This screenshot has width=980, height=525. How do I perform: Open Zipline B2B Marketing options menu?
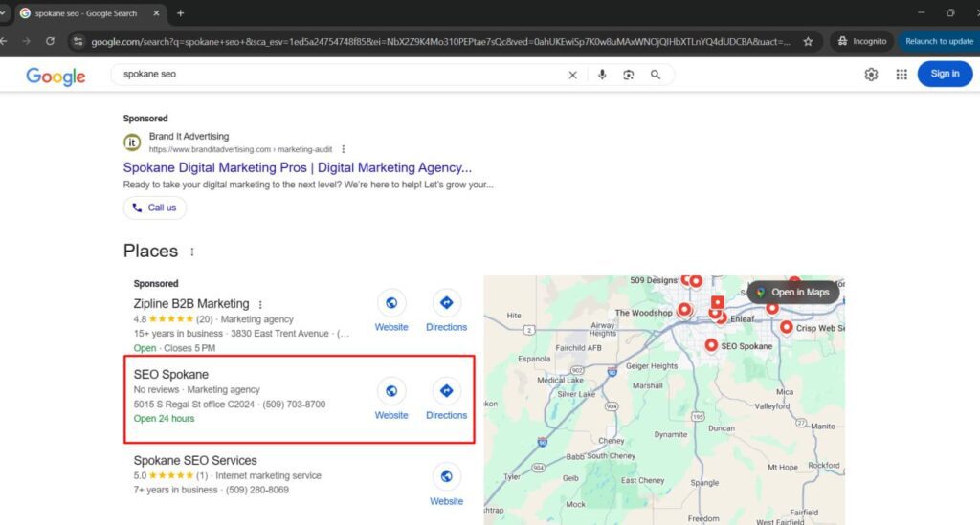(x=260, y=305)
